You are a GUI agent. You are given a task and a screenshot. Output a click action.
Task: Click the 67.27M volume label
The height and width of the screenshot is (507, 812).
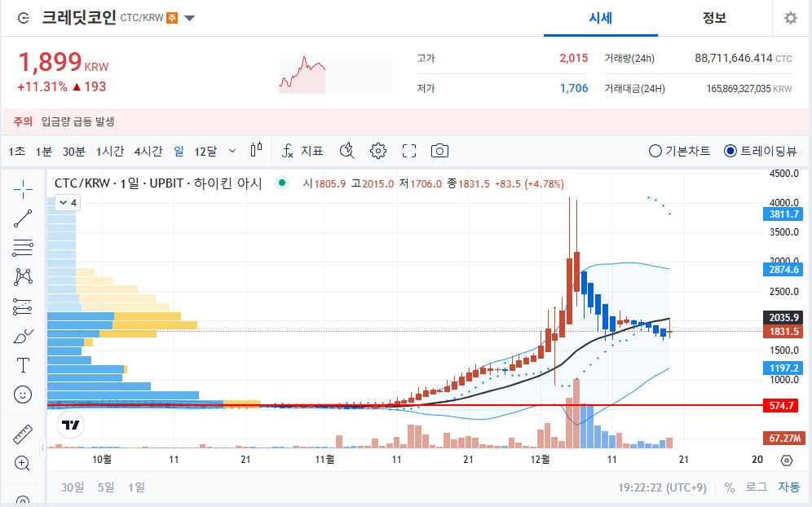coord(784,438)
